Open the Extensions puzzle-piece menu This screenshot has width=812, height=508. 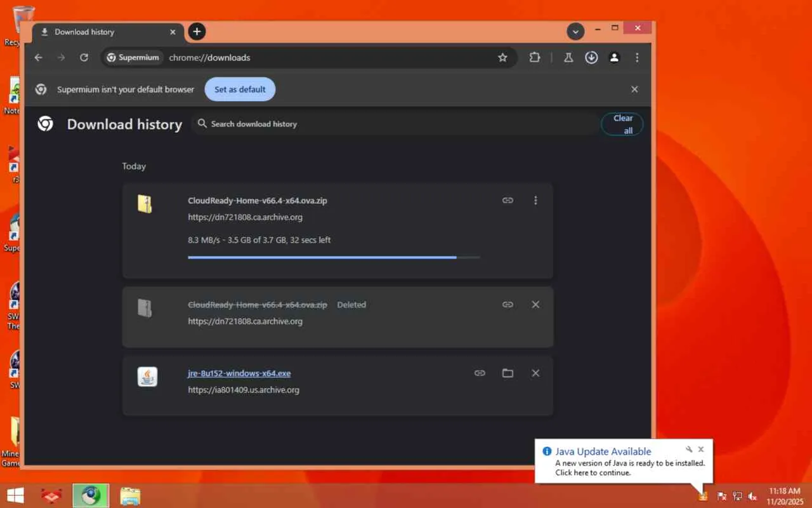[535, 58]
